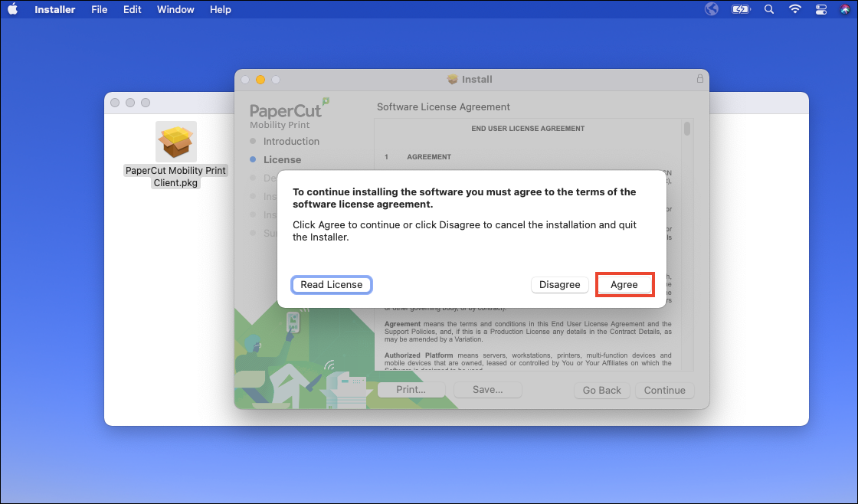The width and height of the screenshot is (858, 504).
Task: Click the battery charging indicator in menu bar
Action: click(x=740, y=9)
